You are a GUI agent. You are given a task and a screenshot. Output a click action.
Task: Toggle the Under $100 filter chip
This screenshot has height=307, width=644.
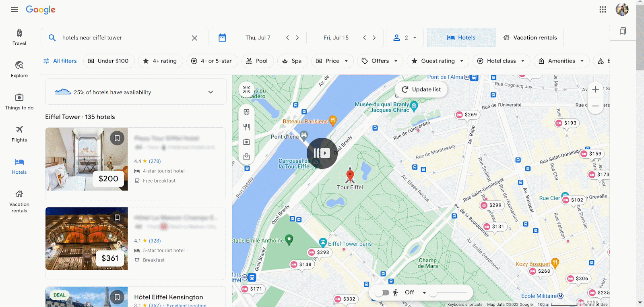(x=109, y=61)
